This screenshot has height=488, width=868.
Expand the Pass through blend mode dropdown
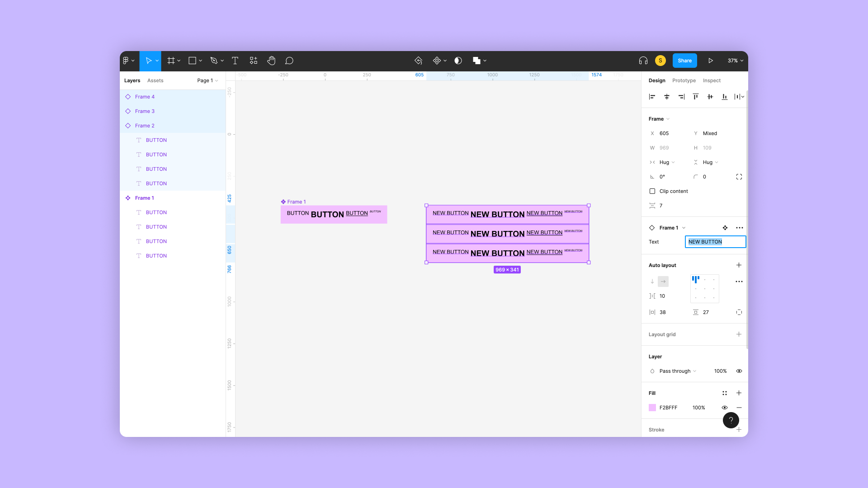(678, 371)
